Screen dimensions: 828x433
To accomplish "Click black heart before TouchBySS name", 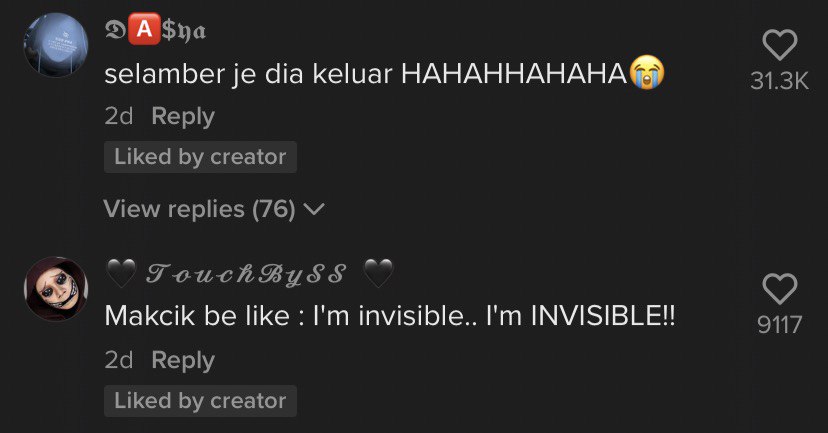I will 121,273.
